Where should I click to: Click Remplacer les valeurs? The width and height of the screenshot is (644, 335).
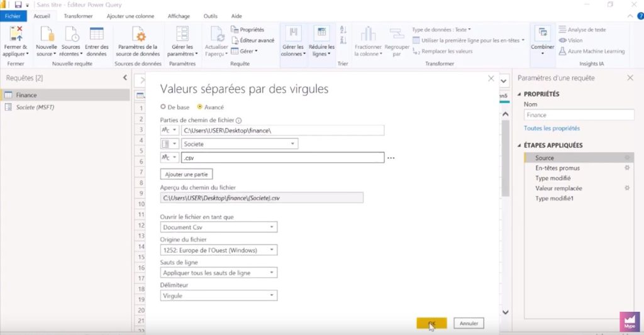[x=442, y=52]
